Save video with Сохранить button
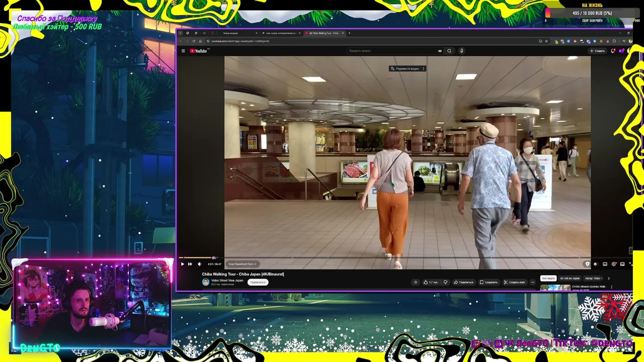 [489, 282]
